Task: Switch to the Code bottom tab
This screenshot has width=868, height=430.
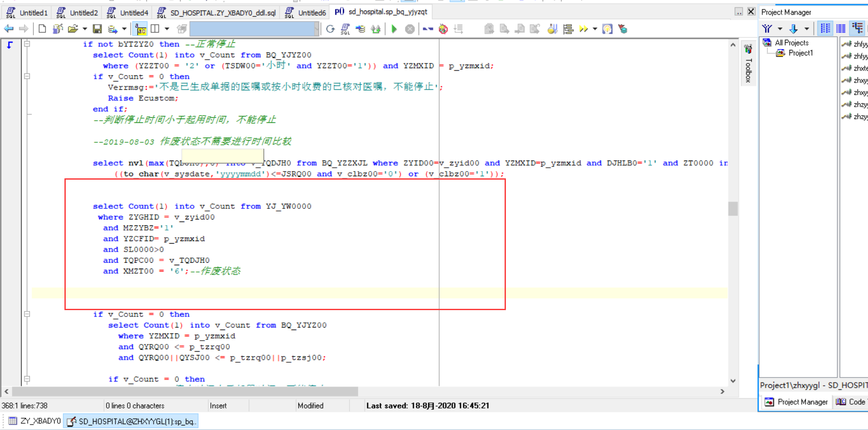Action: point(851,402)
